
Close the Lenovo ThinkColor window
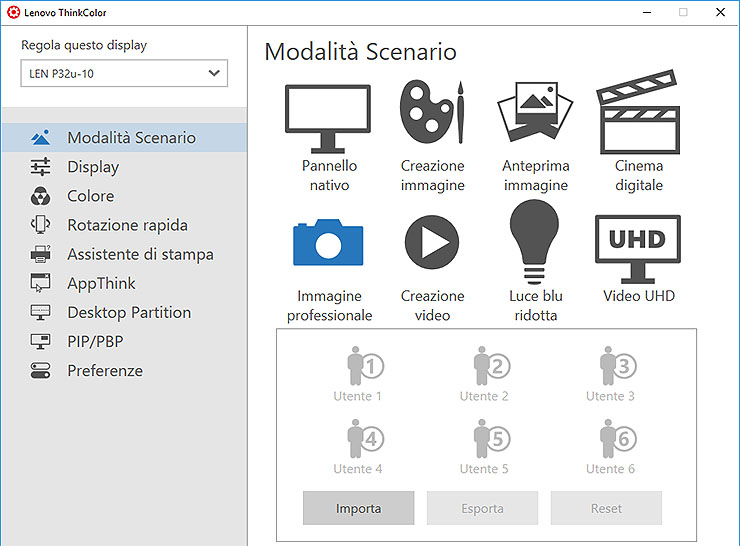tap(720, 12)
